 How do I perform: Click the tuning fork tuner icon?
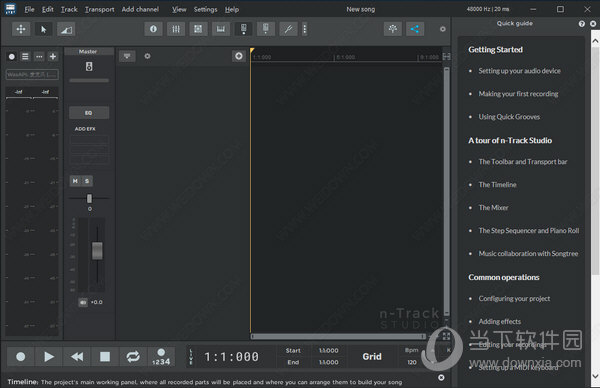pyautogui.click(x=289, y=29)
